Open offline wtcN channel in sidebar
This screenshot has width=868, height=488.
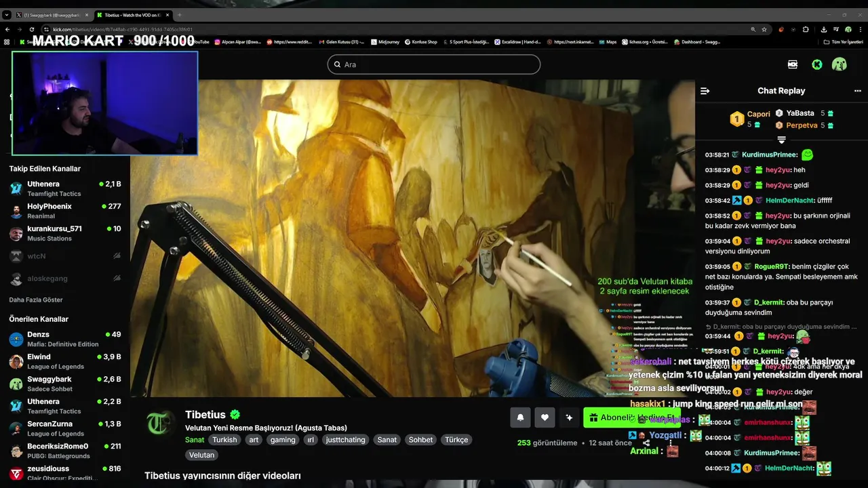pos(65,256)
